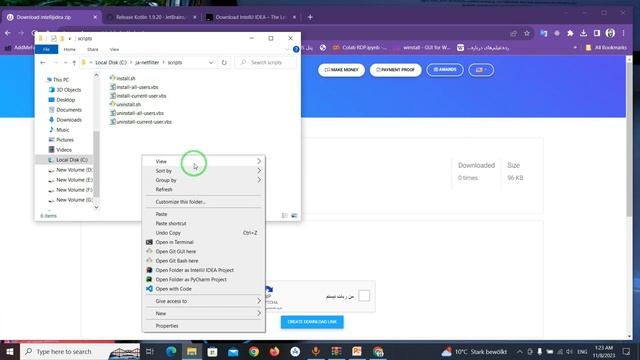Expand the Explorer ribbon chevron
This screenshot has height=360, width=640.
tap(287, 49)
